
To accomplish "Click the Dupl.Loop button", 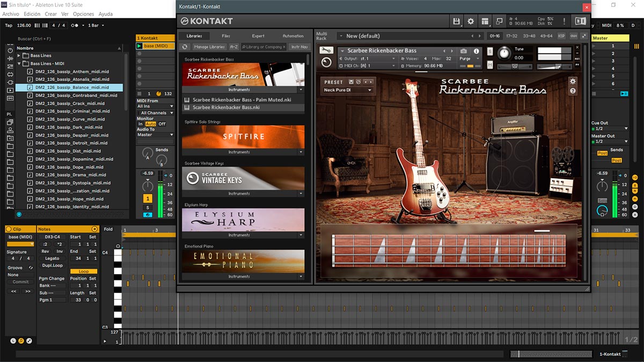I will pyautogui.click(x=52, y=265).
